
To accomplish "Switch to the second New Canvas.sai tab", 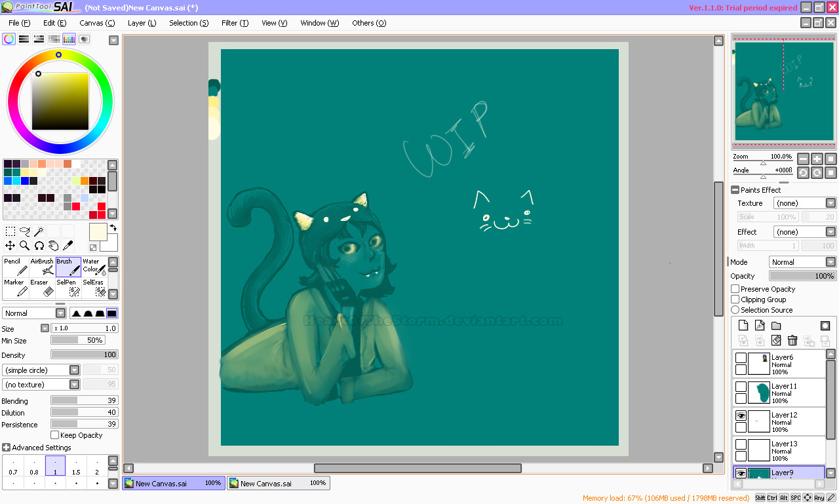I will 279,483.
